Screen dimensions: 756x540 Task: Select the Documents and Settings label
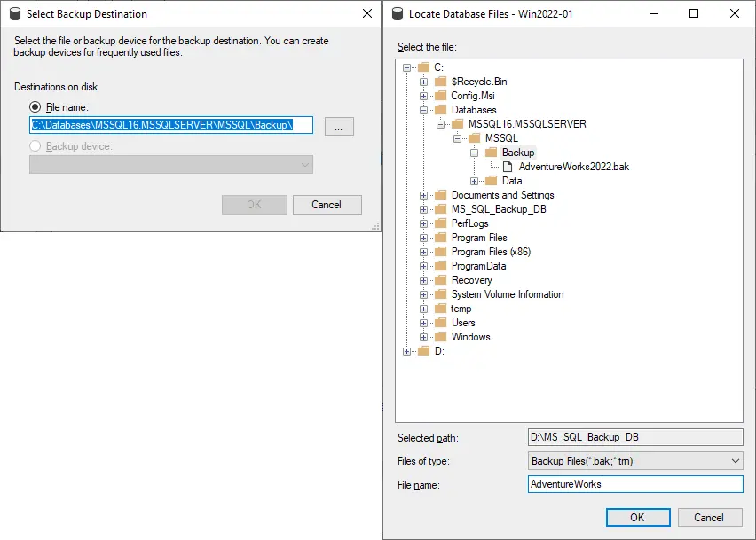coord(502,195)
